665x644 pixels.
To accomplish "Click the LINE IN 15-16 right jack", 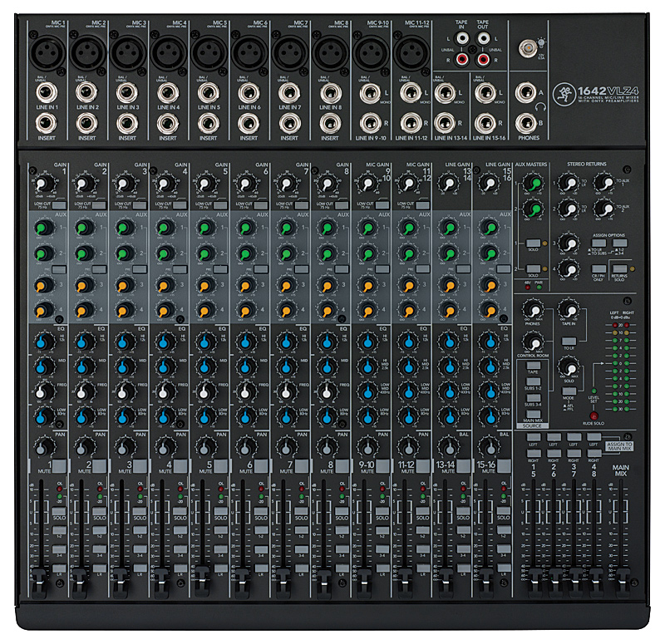I will tap(485, 123).
